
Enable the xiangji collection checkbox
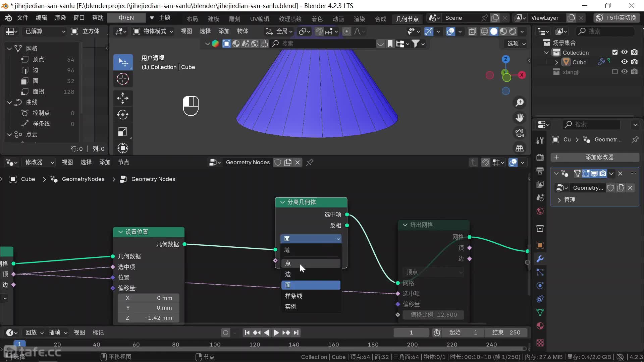click(615, 72)
